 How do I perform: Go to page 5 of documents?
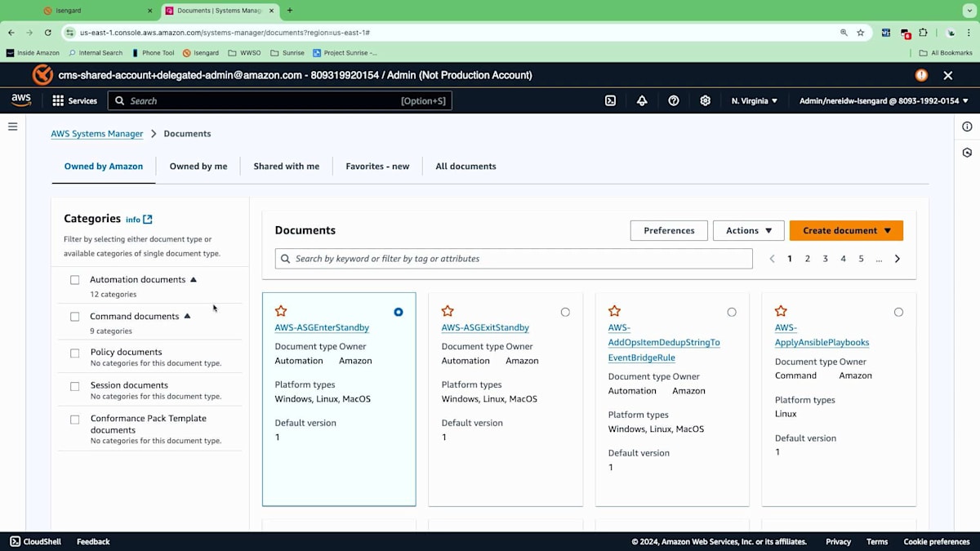pyautogui.click(x=861, y=259)
